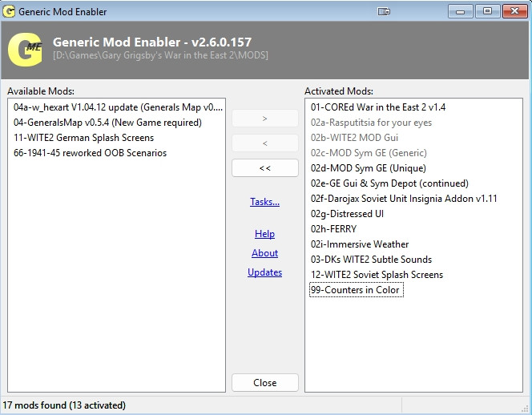
Task: Select 02i-Immersive Weather mod
Action: [360, 244]
